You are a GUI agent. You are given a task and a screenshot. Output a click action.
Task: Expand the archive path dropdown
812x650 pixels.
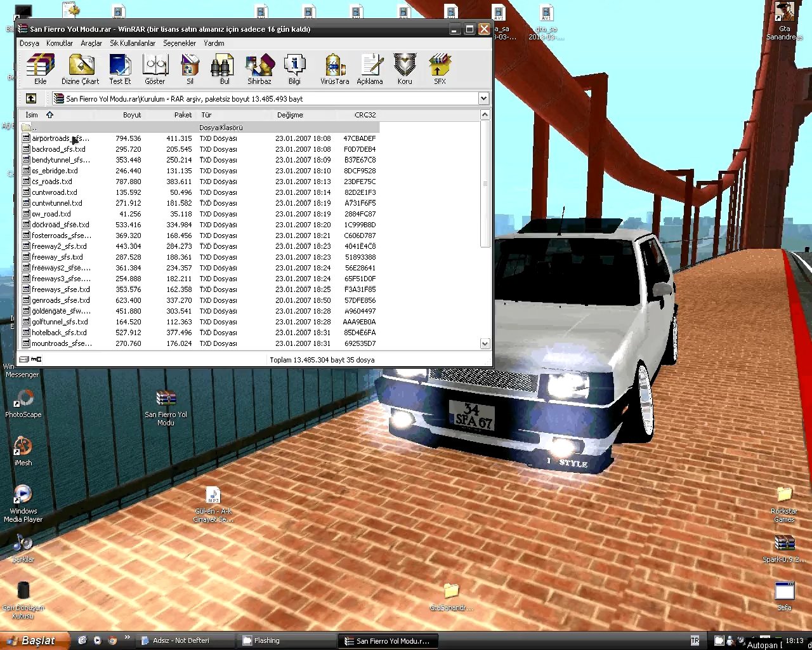(483, 98)
